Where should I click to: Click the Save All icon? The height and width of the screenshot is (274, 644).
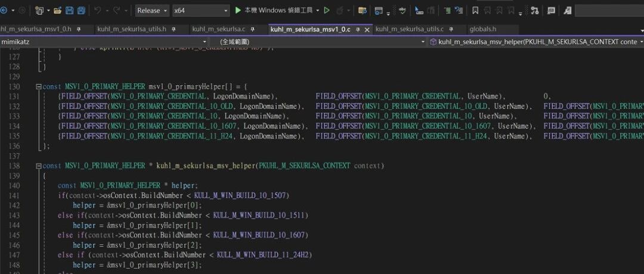coord(81,11)
